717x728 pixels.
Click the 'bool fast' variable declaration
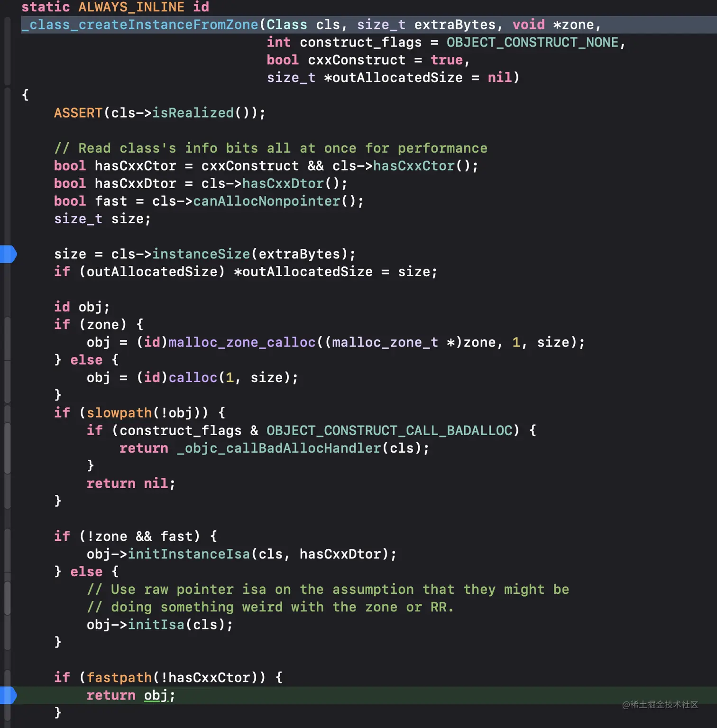click(x=91, y=201)
